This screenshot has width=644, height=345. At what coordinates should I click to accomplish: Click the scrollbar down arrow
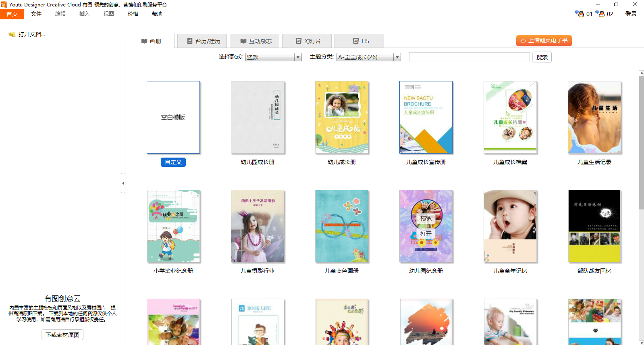coord(641,342)
